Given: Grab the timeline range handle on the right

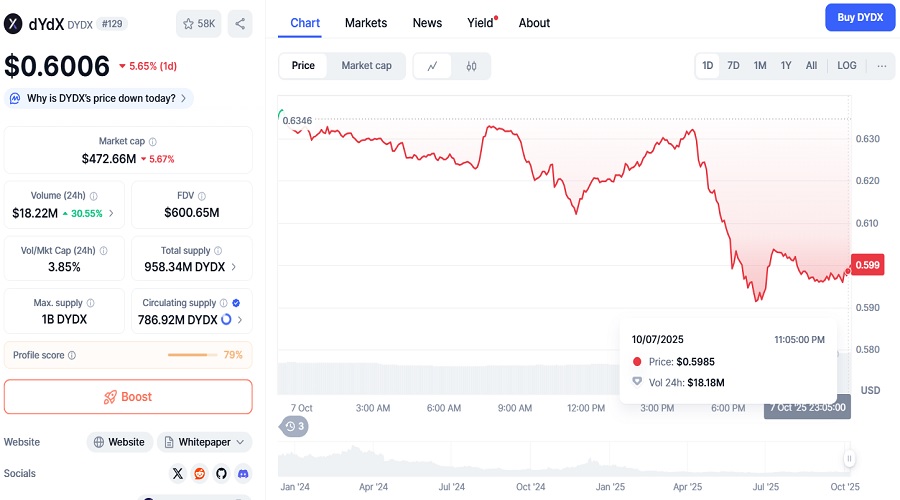Looking at the screenshot, I should coord(849,459).
